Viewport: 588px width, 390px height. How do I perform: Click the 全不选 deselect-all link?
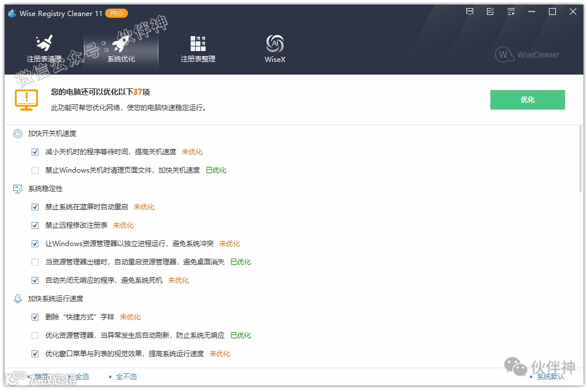[x=126, y=376]
